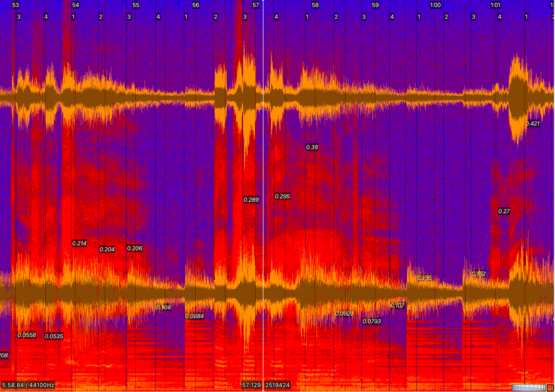Click the 1:00 ruler mark
555x392 pixels.
click(435, 5)
